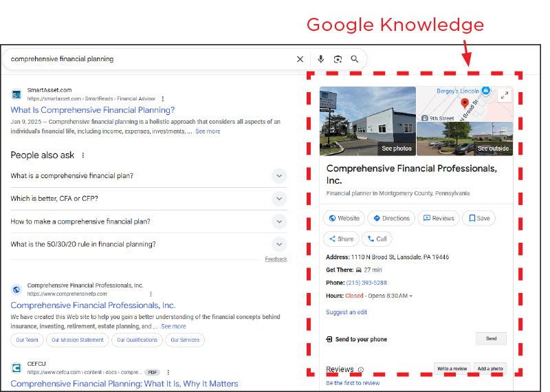The height and width of the screenshot is (392, 550).
Task: Click See more on SmartAsset snippet
Action: pos(208,131)
